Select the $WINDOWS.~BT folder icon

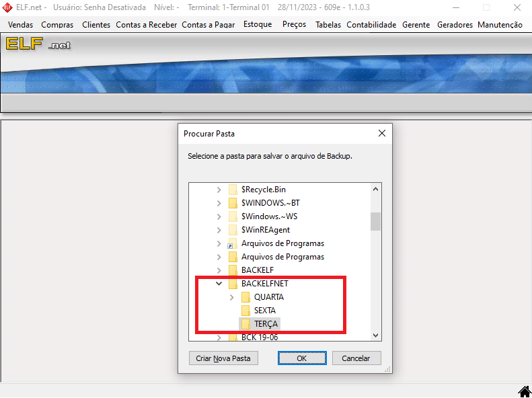[233, 203]
